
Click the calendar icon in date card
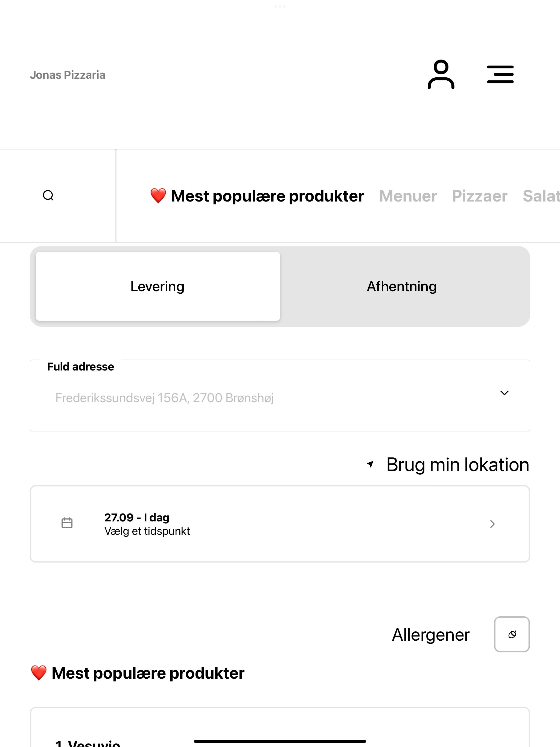point(67,523)
